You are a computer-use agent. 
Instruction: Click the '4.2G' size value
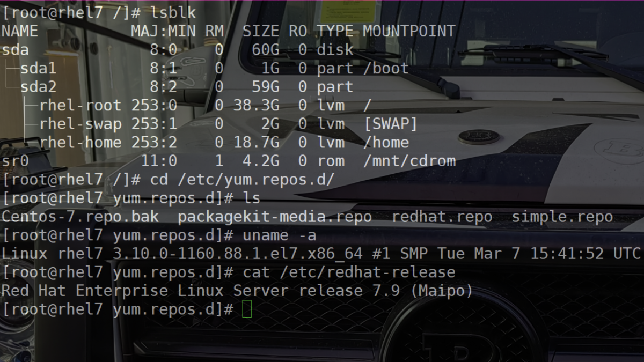(x=261, y=161)
